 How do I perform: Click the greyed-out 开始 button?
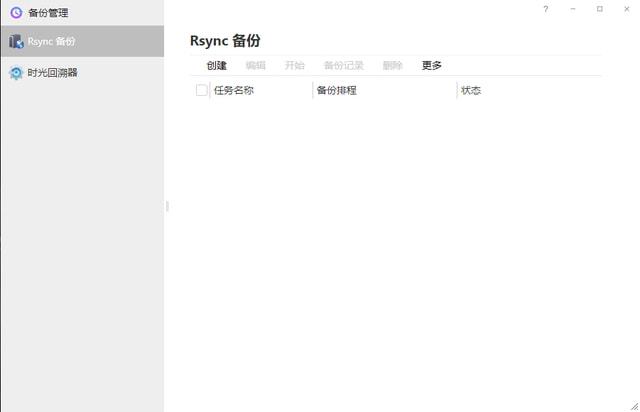click(295, 65)
